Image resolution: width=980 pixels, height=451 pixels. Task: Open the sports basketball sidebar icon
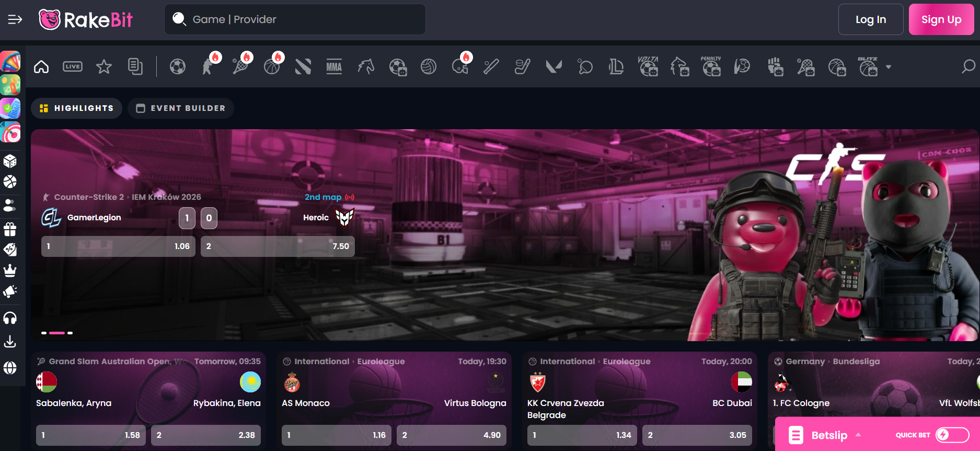[10, 182]
